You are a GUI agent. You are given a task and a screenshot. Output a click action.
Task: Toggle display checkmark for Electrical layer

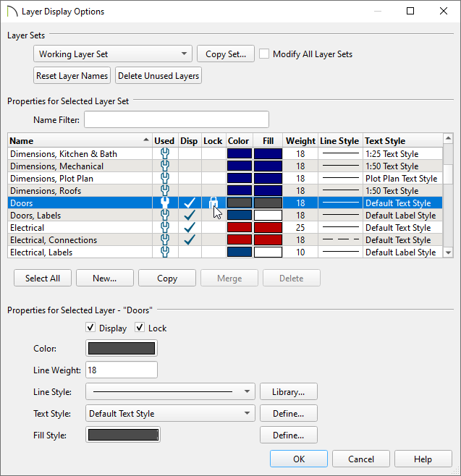click(190, 227)
